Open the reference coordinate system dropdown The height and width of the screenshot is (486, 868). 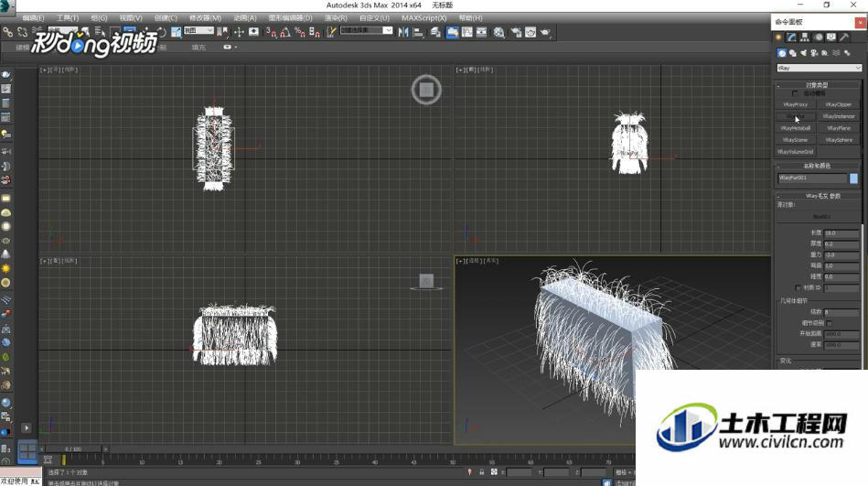point(198,30)
